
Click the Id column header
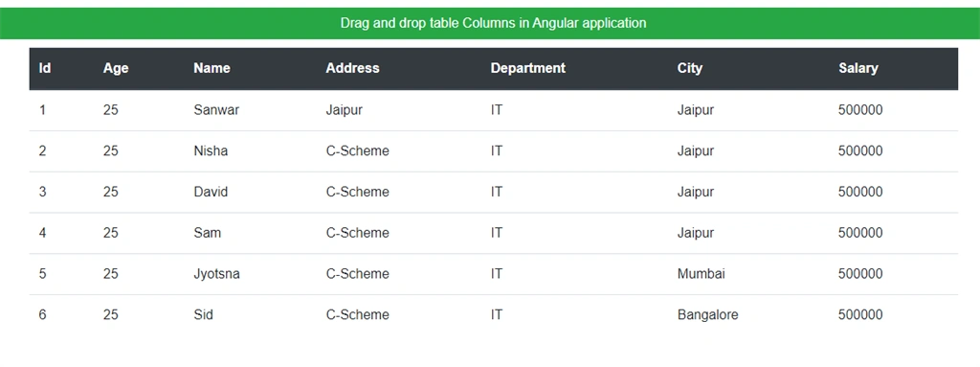pos(45,68)
